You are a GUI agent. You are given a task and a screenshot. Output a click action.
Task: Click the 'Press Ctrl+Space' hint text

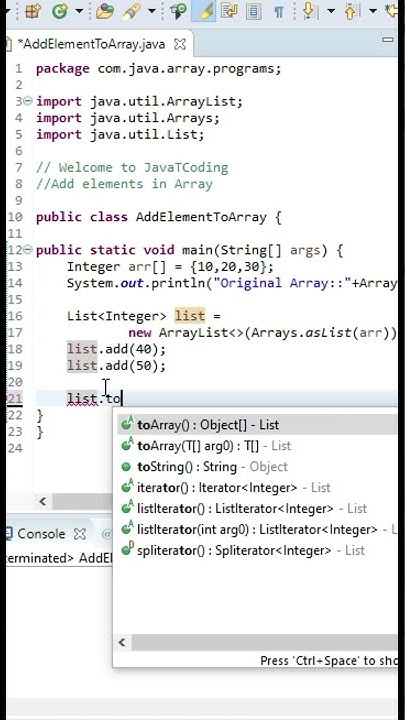point(328,661)
